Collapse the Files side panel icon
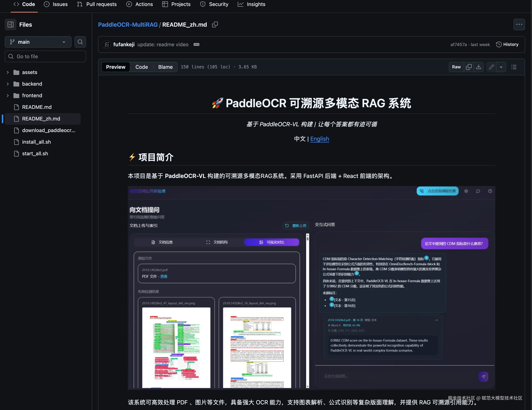 (11, 24)
